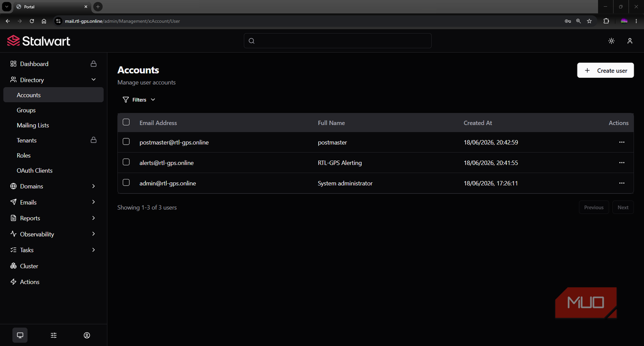644x346 pixels.
Task: Click the Observability pulse icon
Action: (x=13, y=234)
